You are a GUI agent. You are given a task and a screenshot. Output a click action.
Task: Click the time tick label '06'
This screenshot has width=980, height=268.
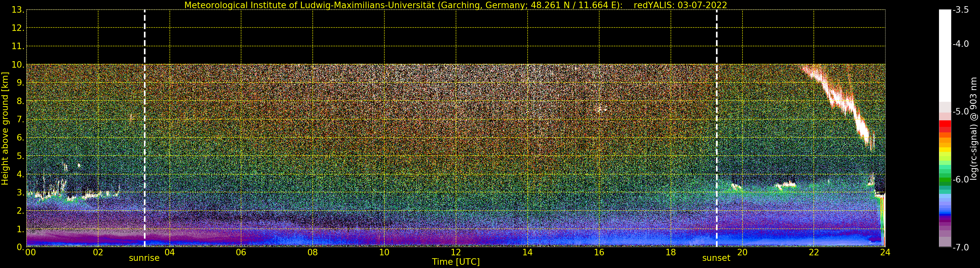coord(241,252)
